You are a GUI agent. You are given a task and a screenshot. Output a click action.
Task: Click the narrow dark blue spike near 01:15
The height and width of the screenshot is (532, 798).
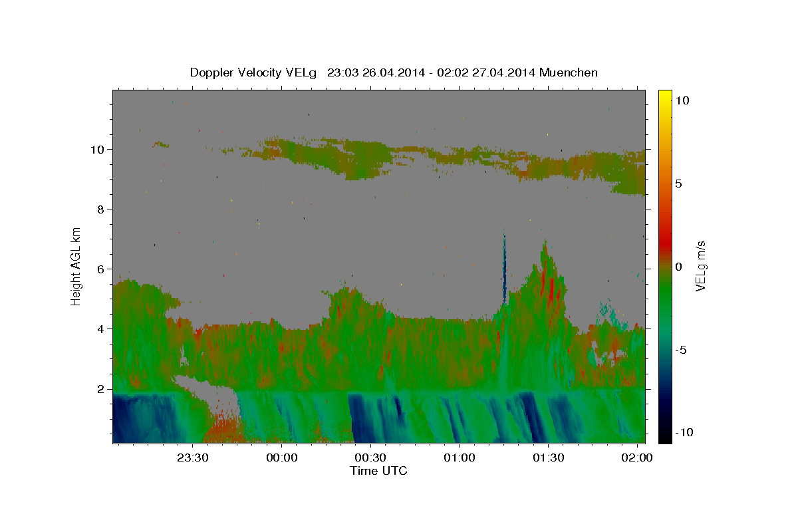coord(504,269)
